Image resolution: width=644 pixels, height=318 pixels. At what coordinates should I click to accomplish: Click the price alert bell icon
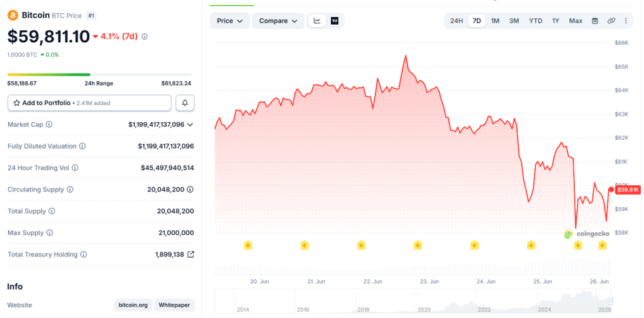pyautogui.click(x=185, y=103)
